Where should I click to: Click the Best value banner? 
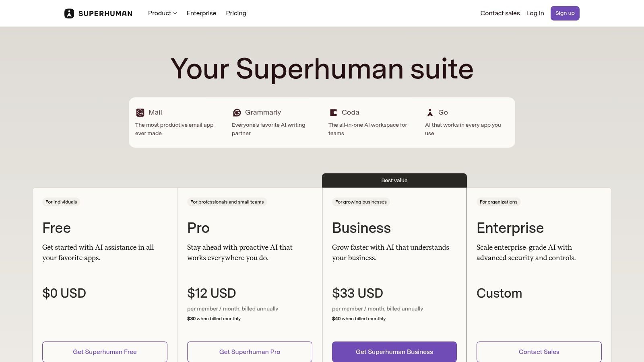394,180
